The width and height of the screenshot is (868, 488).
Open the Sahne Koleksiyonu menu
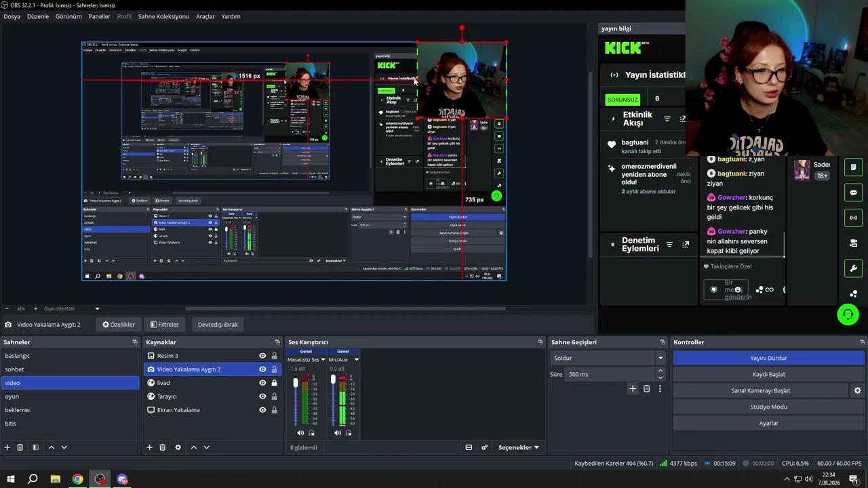163,16
